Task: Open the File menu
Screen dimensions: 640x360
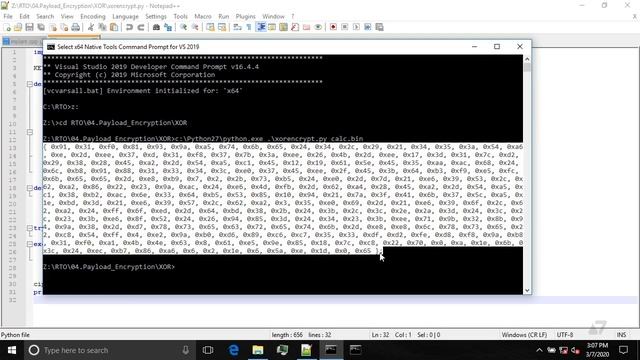Action: pos(8,16)
